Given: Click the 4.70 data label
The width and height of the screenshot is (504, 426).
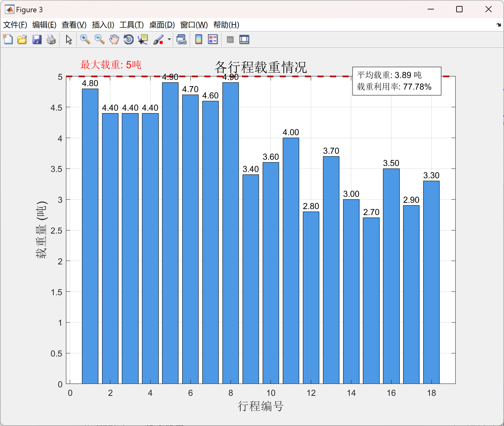Looking at the screenshot, I should [190, 89].
